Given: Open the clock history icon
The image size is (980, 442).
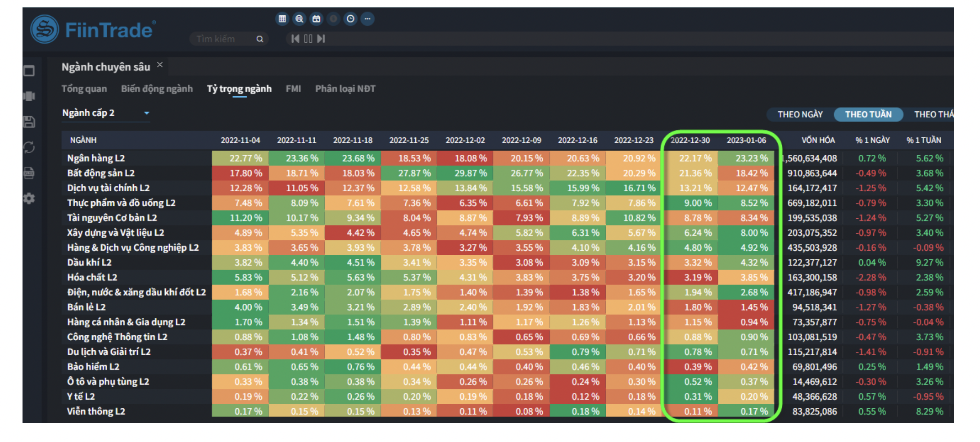Looking at the screenshot, I should click(350, 19).
